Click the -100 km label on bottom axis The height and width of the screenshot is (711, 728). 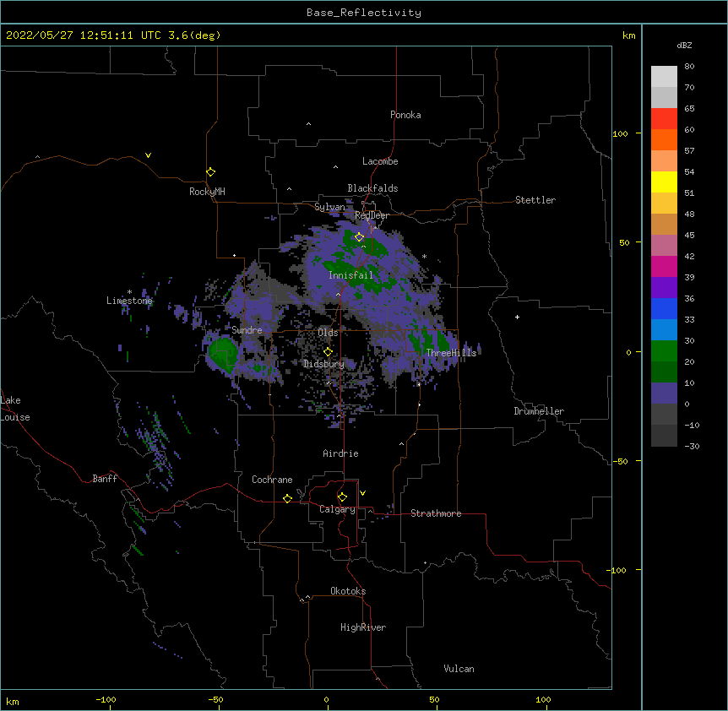pyautogui.click(x=106, y=699)
